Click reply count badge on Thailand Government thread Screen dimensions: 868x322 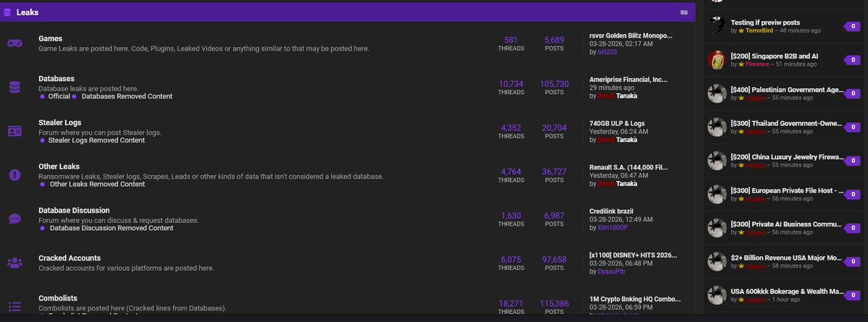click(x=853, y=127)
